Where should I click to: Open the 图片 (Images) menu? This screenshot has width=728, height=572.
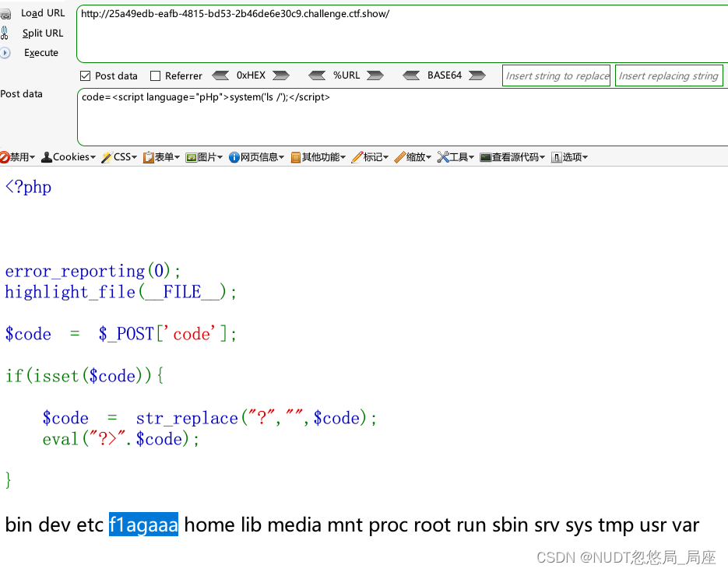tap(204, 157)
